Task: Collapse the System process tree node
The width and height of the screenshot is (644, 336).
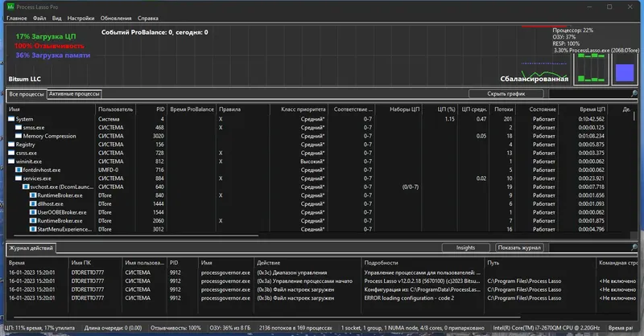Action: coord(11,119)
